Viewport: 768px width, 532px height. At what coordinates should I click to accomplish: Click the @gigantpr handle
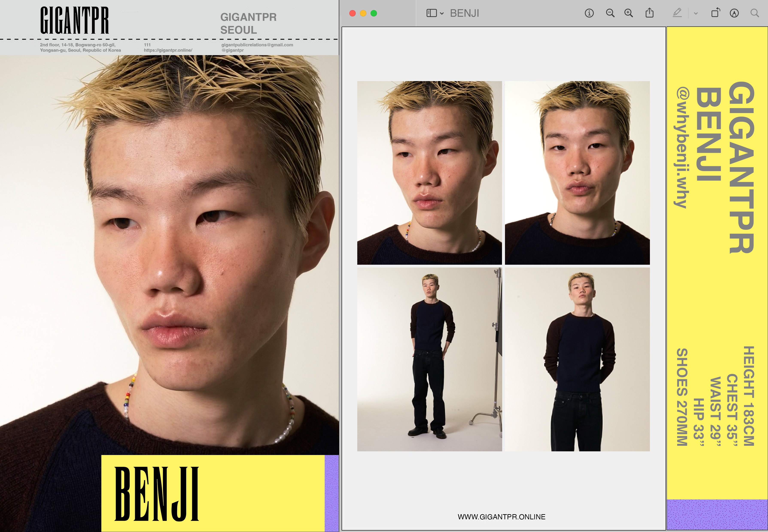pos(233,50)
